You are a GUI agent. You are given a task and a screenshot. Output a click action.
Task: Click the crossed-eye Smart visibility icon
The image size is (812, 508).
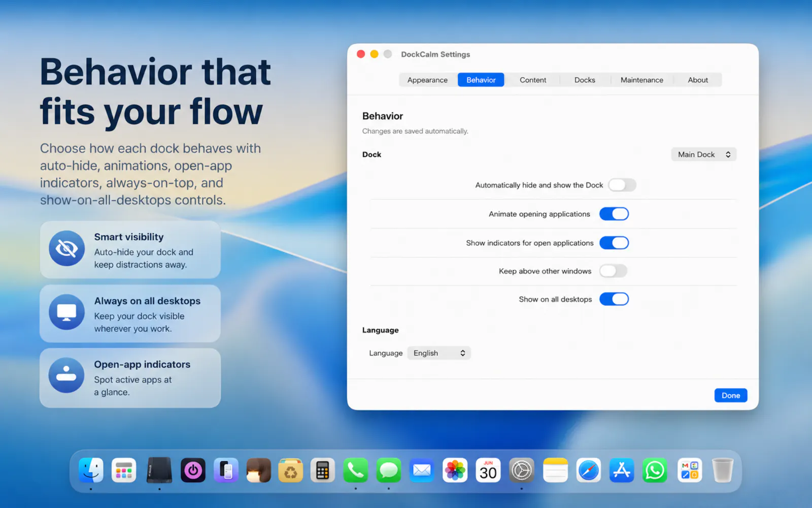pos(66,248)
